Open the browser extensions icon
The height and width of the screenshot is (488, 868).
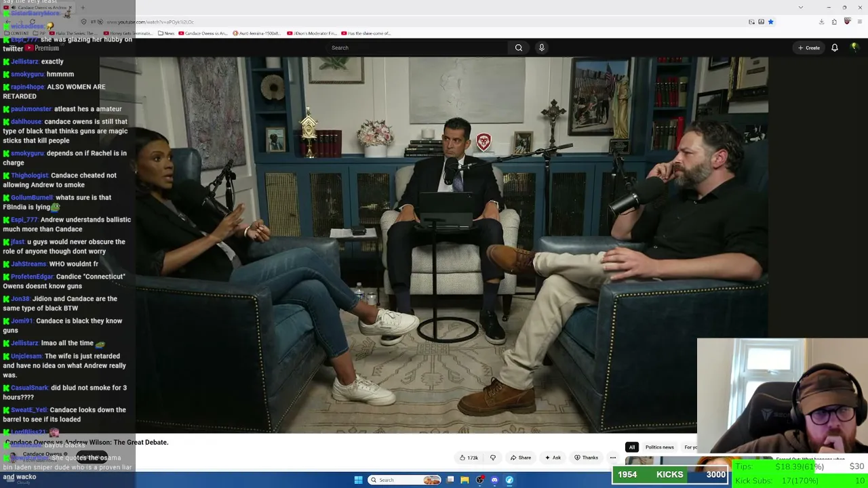coord(834,22)
